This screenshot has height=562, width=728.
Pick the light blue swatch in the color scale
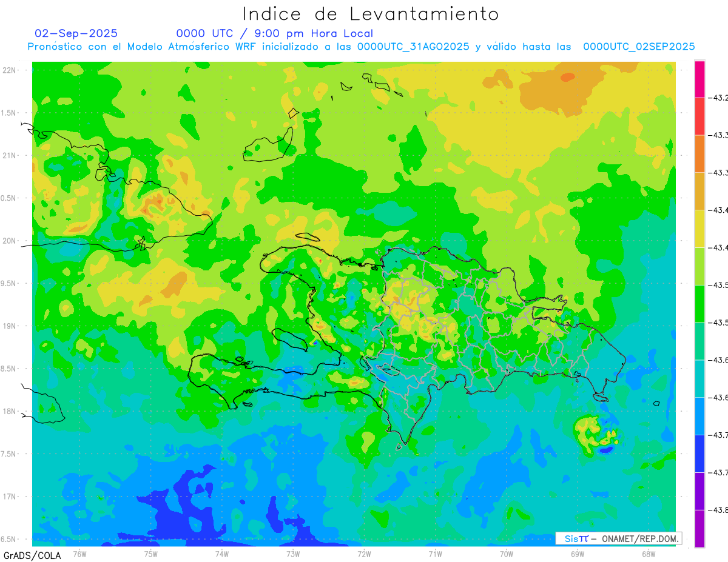[x=699, y=416]
